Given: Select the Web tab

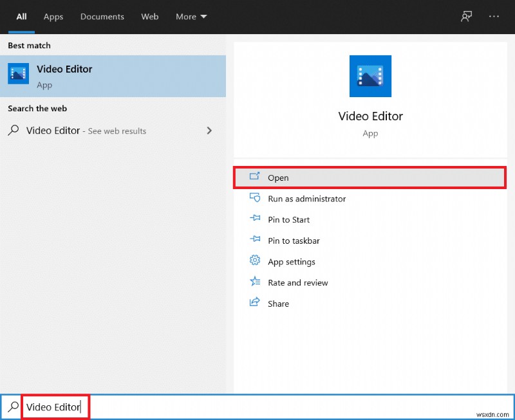Looking at the screenshot, I should 149,17.
